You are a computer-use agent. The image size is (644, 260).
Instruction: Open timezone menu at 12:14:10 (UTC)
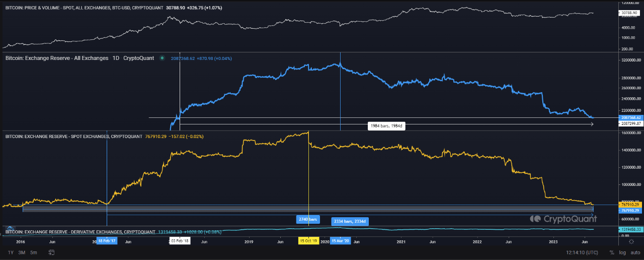point(582,252)
